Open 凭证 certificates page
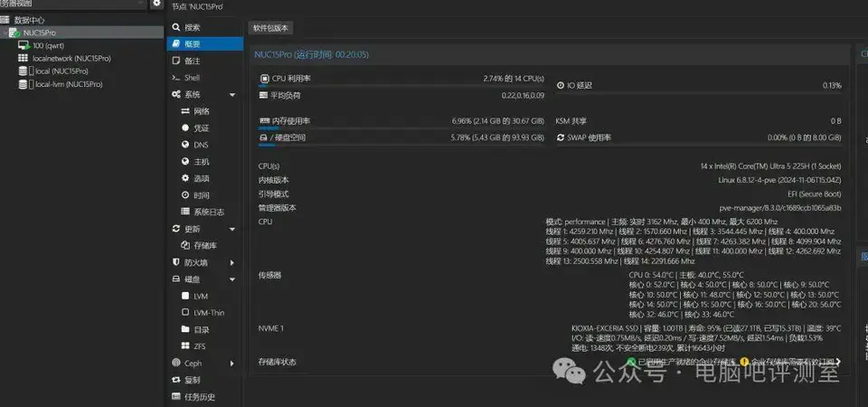 point(202,128)
